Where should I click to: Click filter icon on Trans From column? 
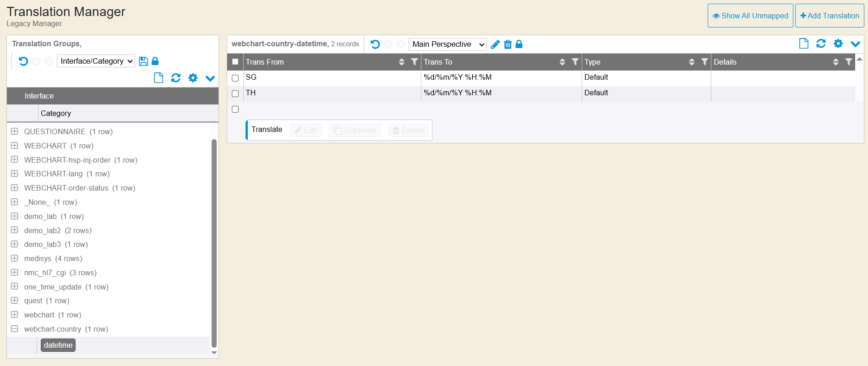(414, 62)
